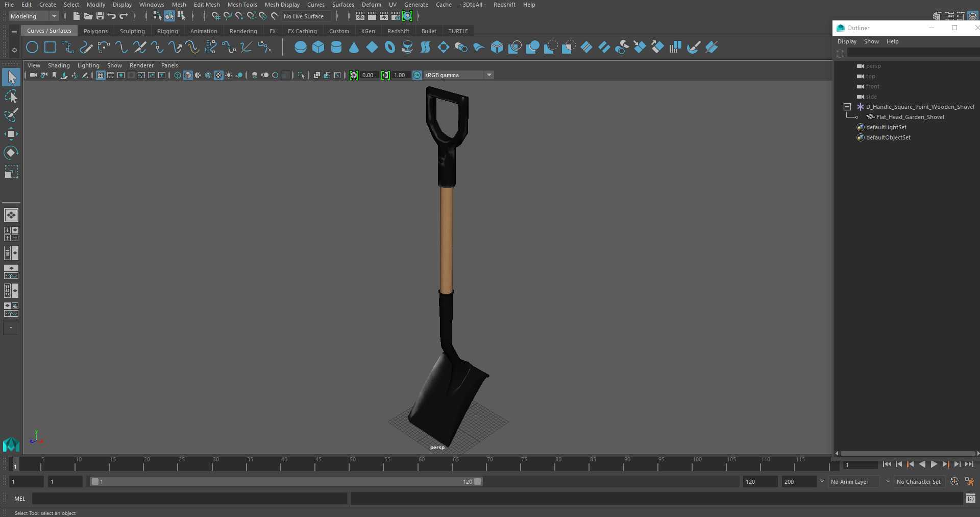Select the NURBS Square tool on shelf
The height and width of the screenshot is (517, 980).
(x=50, y=48)
